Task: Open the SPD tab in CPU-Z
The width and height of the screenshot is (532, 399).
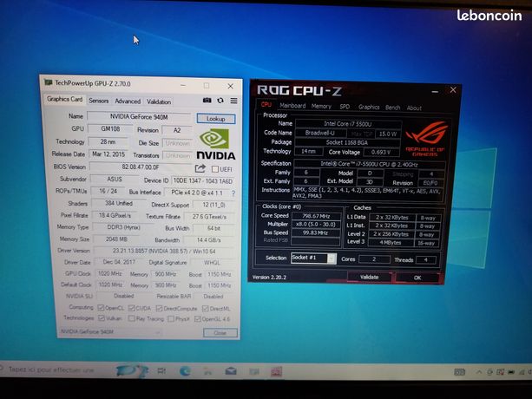Action: [345, 107]
